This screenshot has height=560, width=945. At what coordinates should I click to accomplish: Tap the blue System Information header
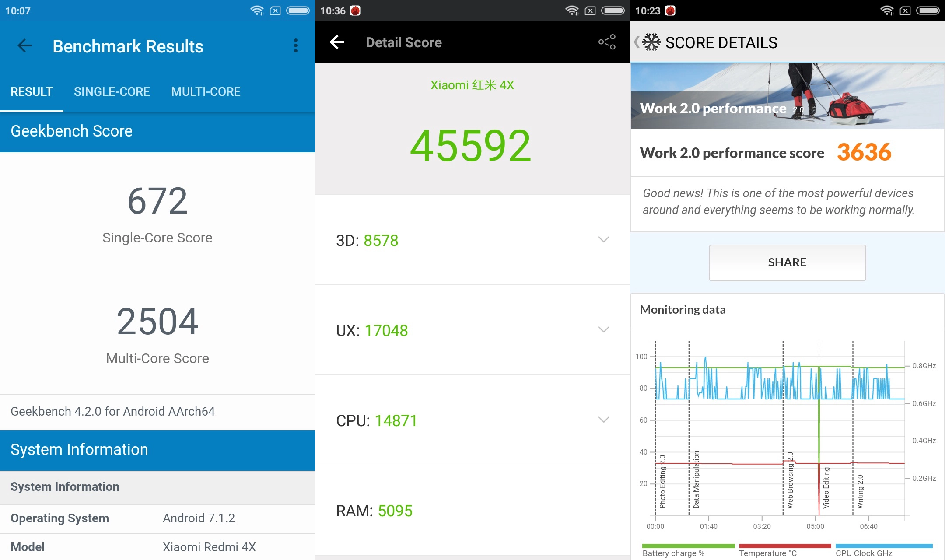[x=157, y=450]
